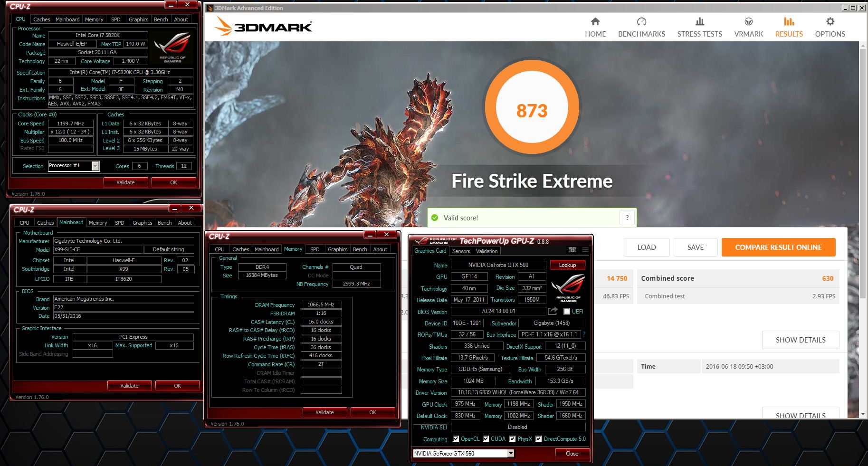Open the Validation tab in GPU-Z
868x466 pixels.
coord(486,251)
